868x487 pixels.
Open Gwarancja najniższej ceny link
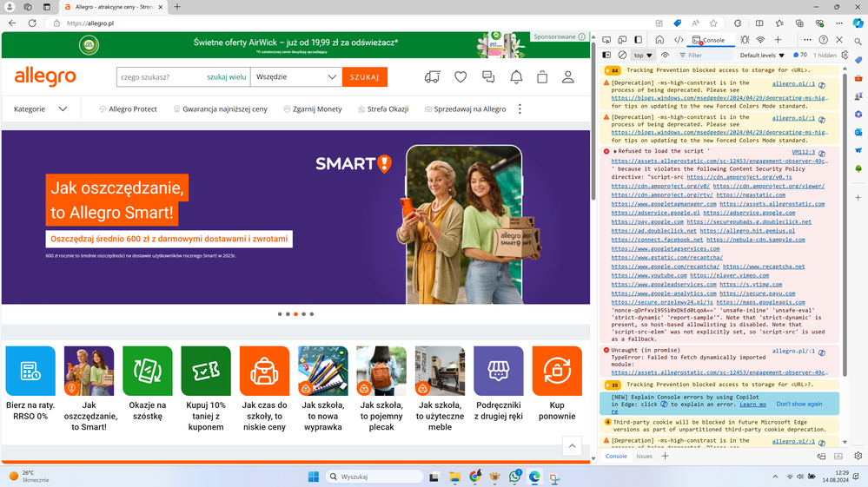[221, 109]
